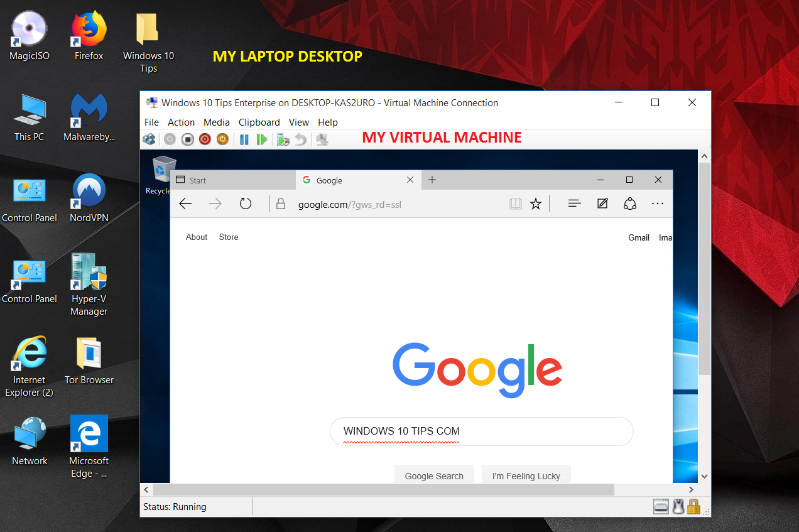Viewport: 799px width, 532px height.
Task: Click the vertical scrollbar down arrow in VM window
Action: click(x=705, y=477)
